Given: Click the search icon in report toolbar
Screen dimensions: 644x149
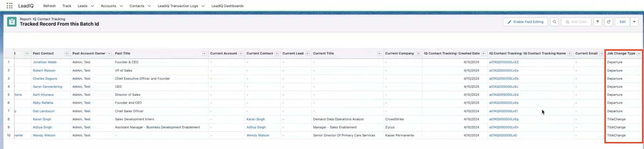Looking at the screenshot, I should click(x=554, y=22).
